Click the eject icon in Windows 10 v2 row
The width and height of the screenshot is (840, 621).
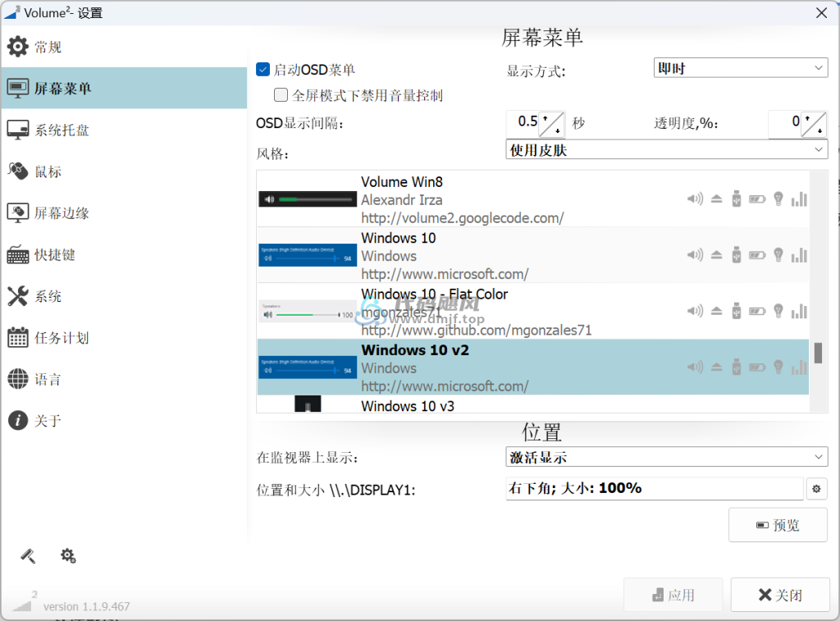[x=716, y=367]
